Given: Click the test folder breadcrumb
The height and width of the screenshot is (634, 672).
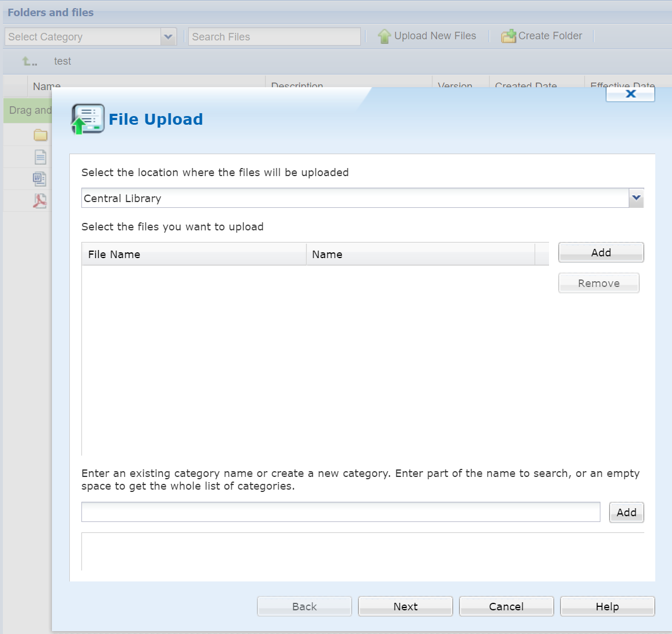Looking at the screenshot, I should [62, 61].
